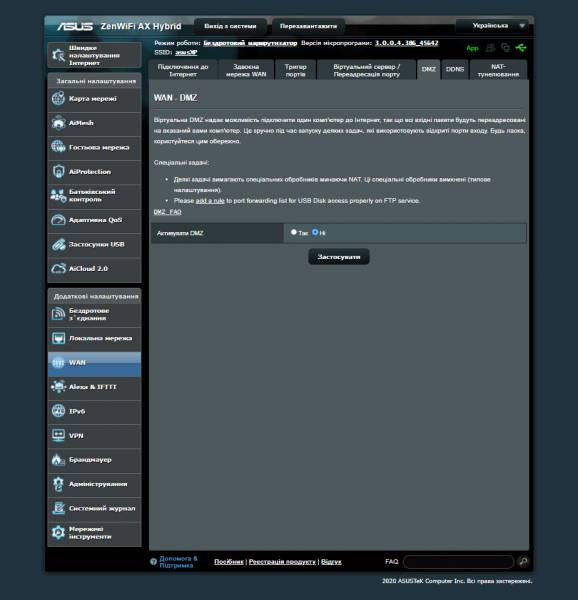Open Product Registration (Реєстрація продукту) footer link
The image size is (578, 600).
click(282, 561)
